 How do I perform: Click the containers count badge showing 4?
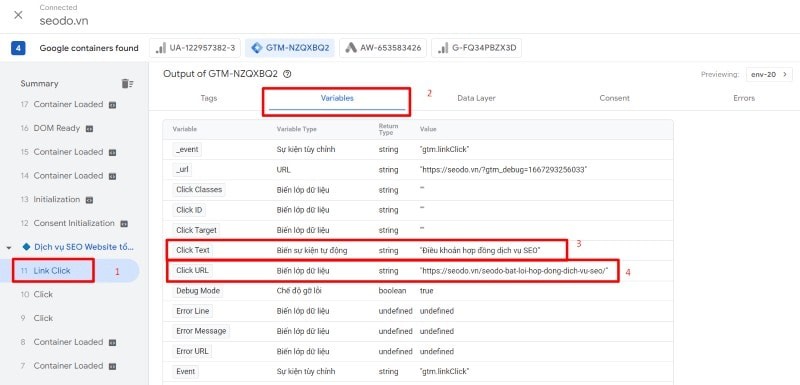click(x=18, y=48)
